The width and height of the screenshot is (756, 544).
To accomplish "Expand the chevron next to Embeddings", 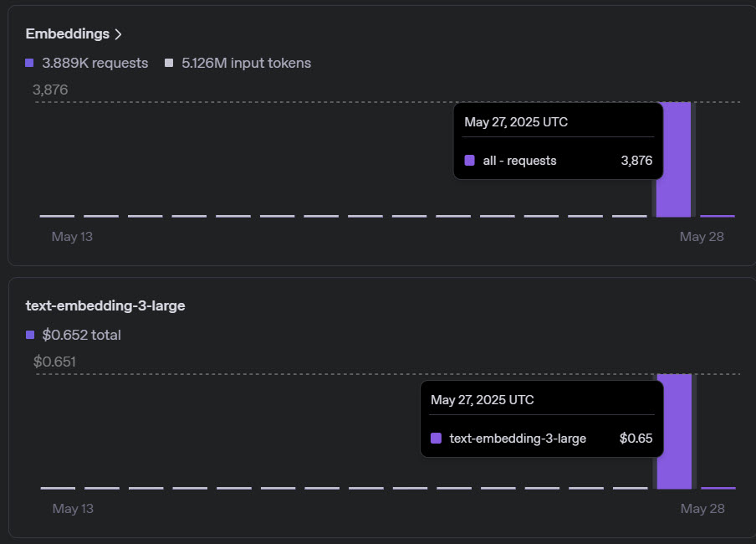I will [118, 34].
